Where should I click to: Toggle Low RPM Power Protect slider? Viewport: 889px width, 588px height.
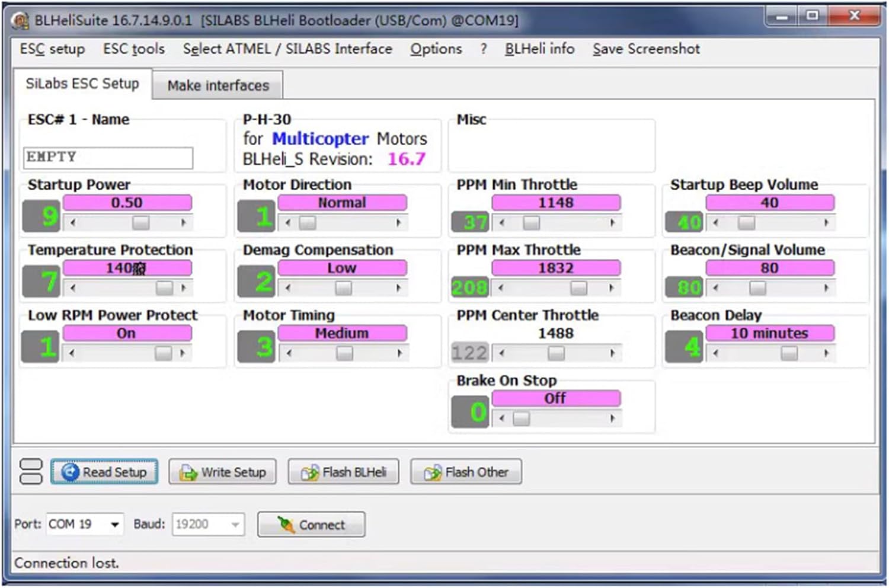tap(163, 353)
